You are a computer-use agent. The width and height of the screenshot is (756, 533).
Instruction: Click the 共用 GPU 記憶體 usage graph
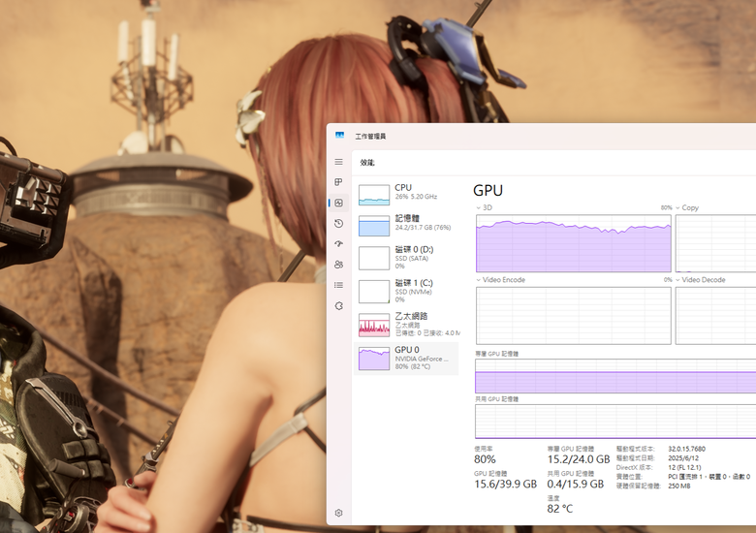(x=615, y=422)
